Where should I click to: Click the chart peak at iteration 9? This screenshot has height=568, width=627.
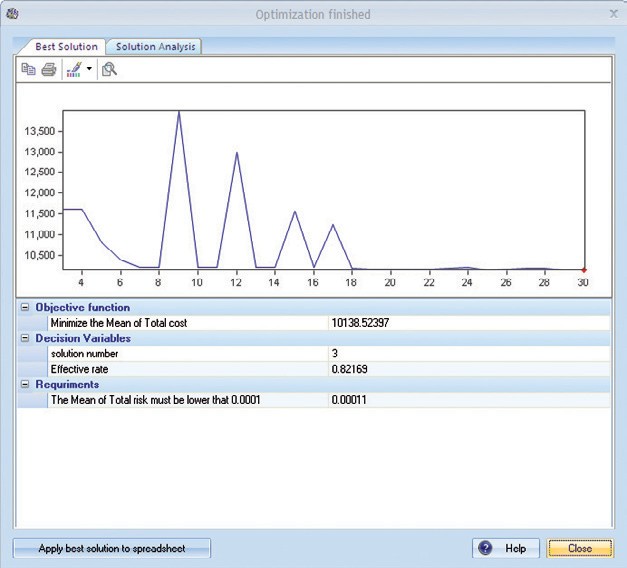179,112
